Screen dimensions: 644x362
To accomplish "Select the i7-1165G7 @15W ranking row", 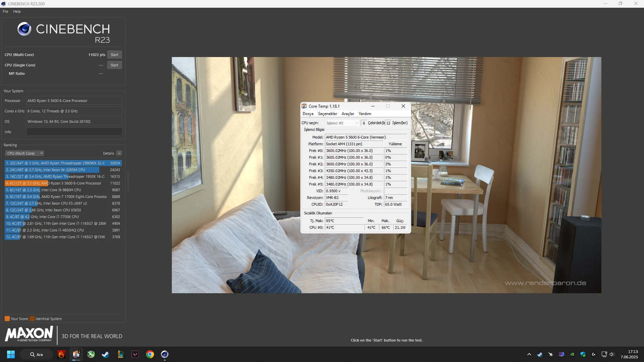I will tap(63, 237).
